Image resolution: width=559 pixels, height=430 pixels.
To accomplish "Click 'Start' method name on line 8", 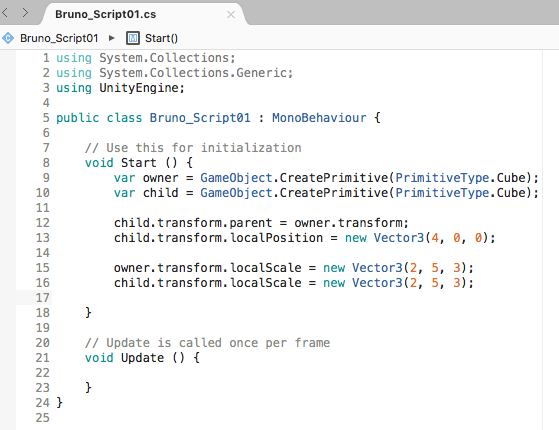I will point(139,163).
